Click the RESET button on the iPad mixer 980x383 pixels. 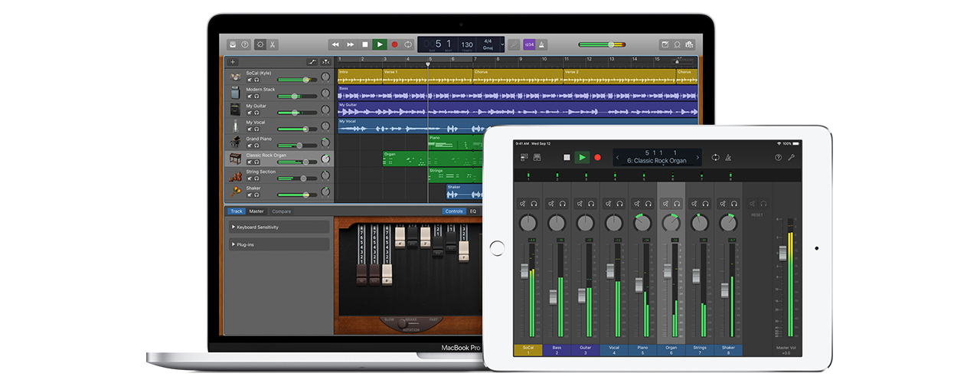pos(757,215)
